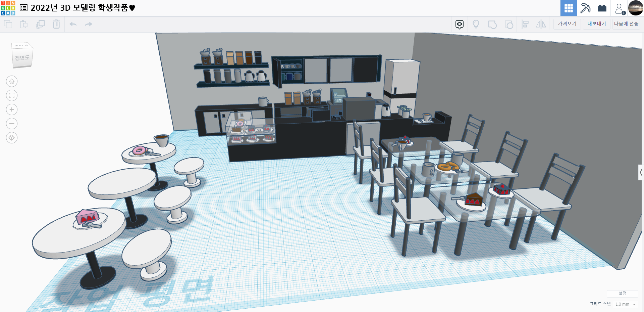Ungroup the selected shapes

[509, 25]
